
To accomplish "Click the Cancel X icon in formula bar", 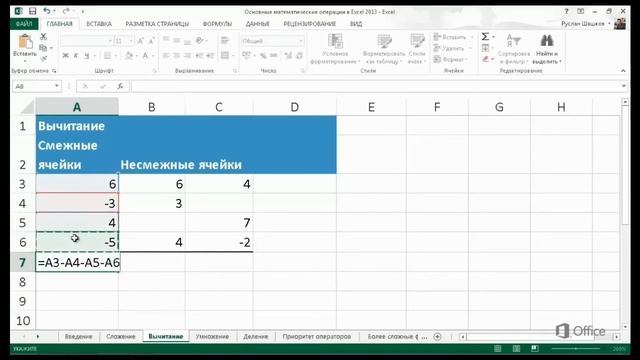I will click(x=85, y=86).
